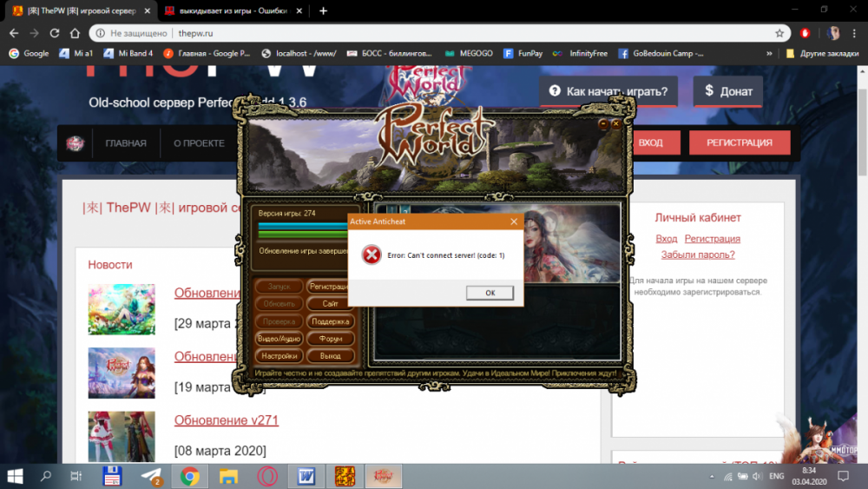
Task: Bookmark this page with the star icon
Action: [x=779, y=33]
